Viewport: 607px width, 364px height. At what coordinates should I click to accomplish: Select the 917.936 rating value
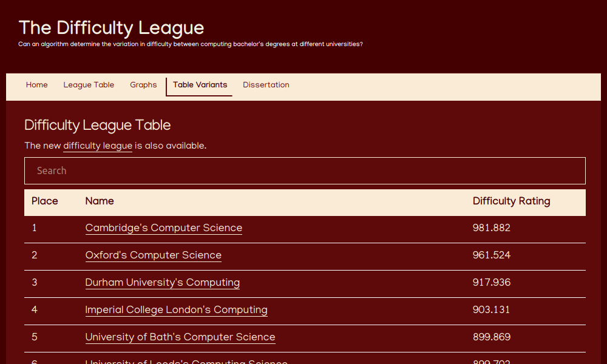pos(491,283)
